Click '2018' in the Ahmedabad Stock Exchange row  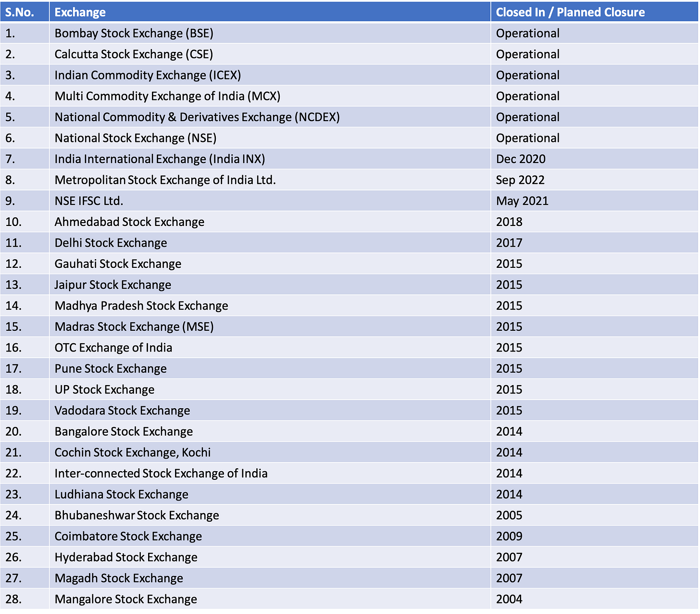pos(509,222)
